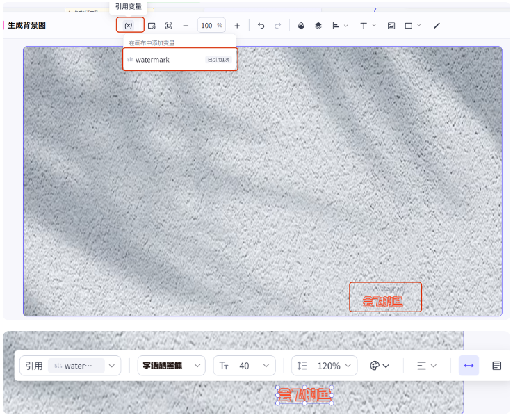Open the font size 40 dropdown
This screenshot has height=420, width=513.
point(245,365)
